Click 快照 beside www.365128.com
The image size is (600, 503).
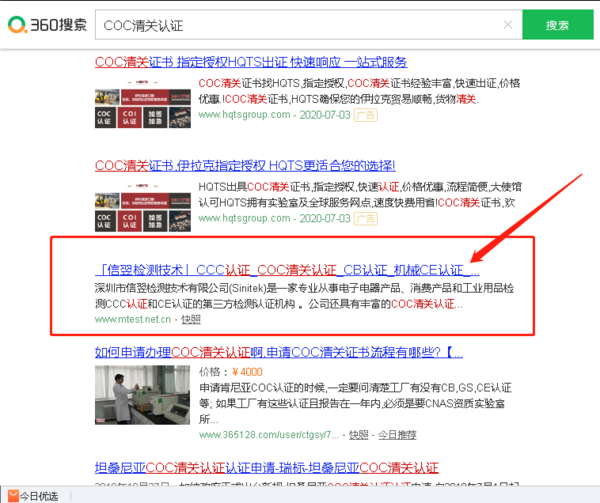[359, 435]
